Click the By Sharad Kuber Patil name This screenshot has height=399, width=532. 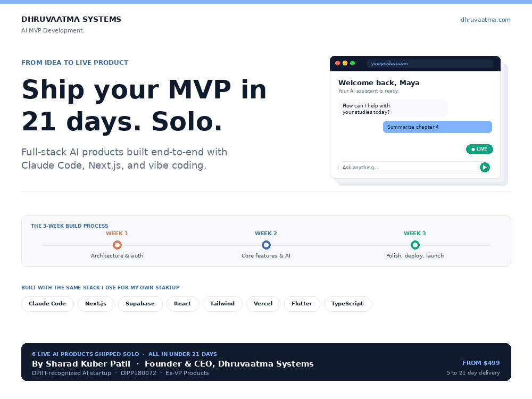[x=81, y=364]
